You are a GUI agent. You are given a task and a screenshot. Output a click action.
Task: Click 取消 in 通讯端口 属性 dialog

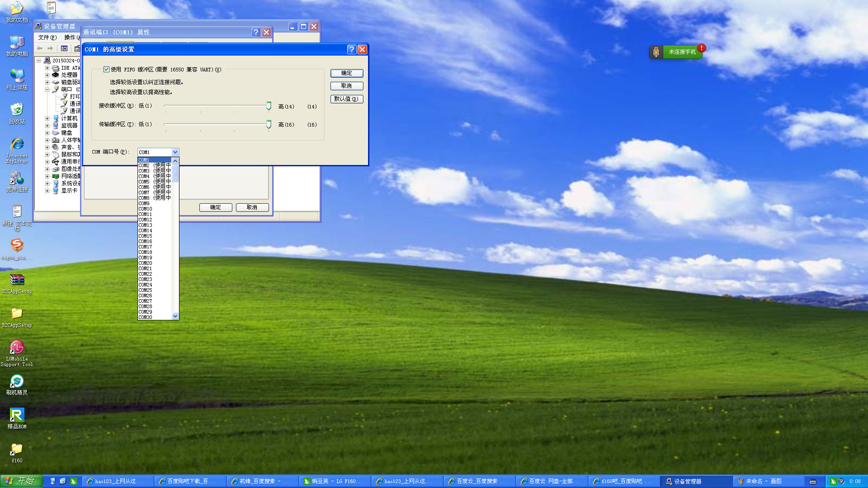(252, 207)
